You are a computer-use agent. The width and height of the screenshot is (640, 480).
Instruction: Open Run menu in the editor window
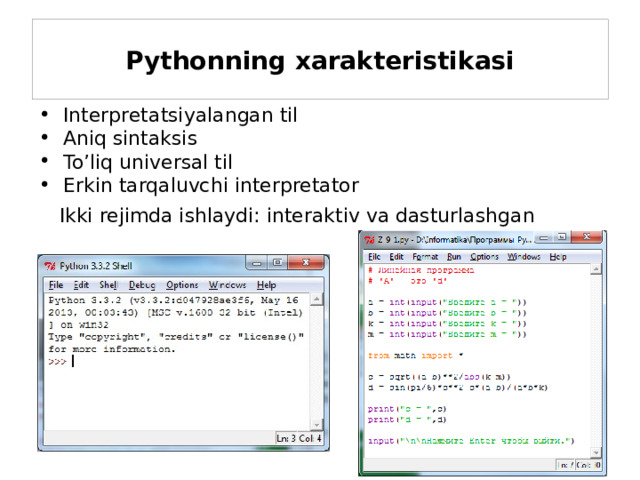click(454, 257)
